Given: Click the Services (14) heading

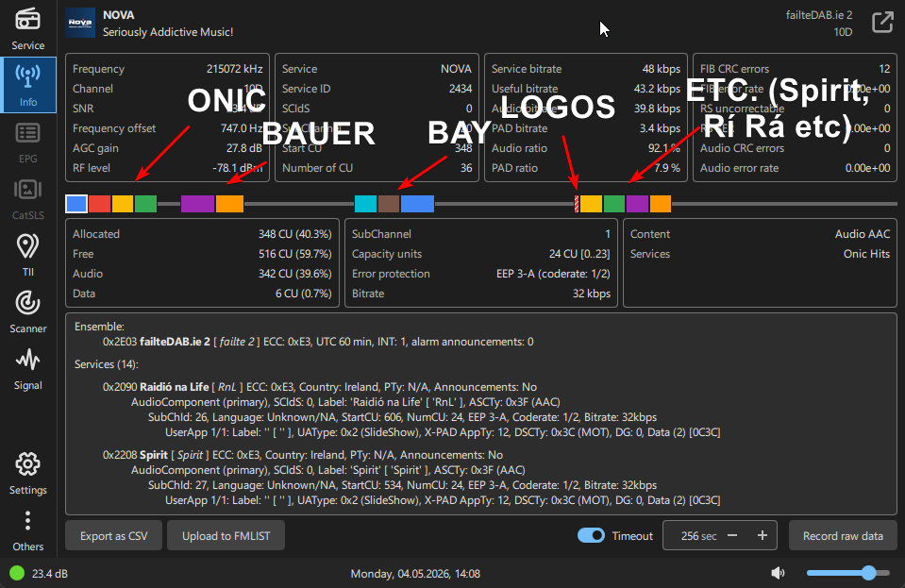Looking at the screenshot, I should [x=107, y=364].
